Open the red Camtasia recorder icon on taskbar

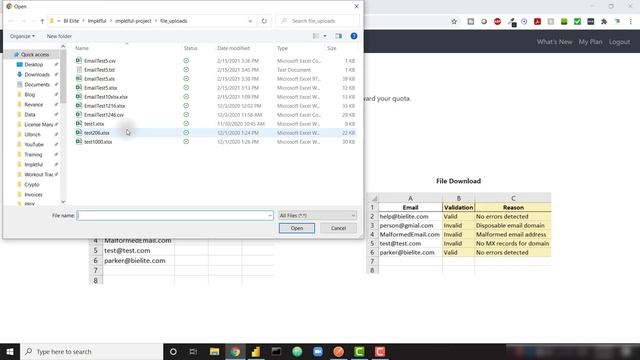pos(380,351)
